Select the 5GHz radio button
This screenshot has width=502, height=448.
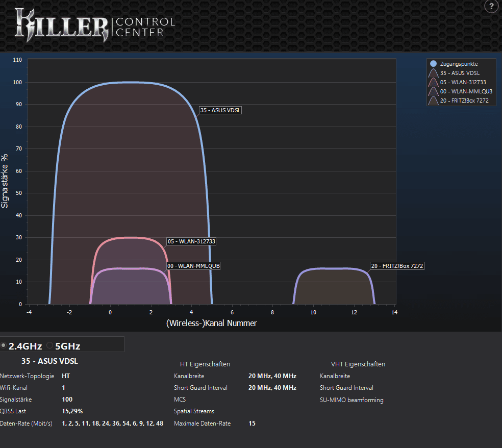coord(49,345)
